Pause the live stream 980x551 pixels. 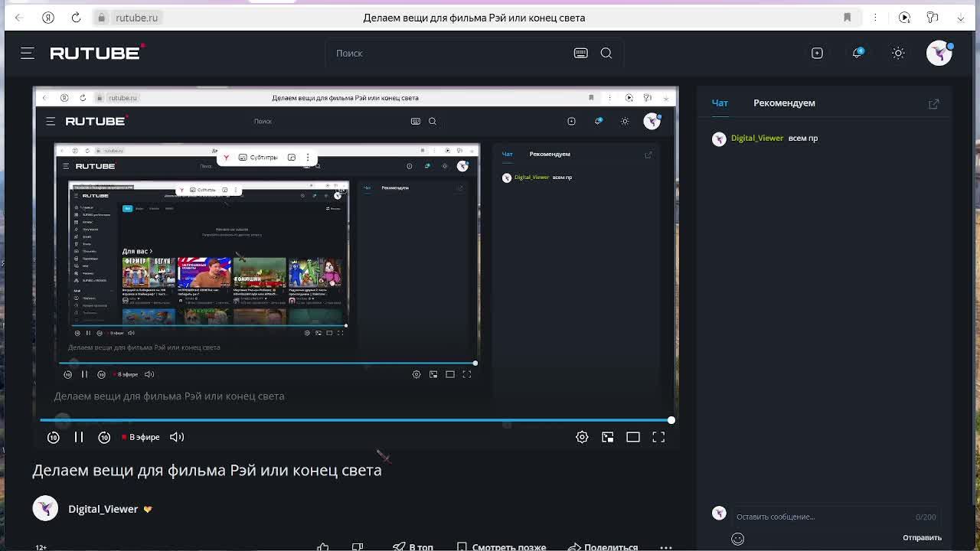(x=79, y=437)
